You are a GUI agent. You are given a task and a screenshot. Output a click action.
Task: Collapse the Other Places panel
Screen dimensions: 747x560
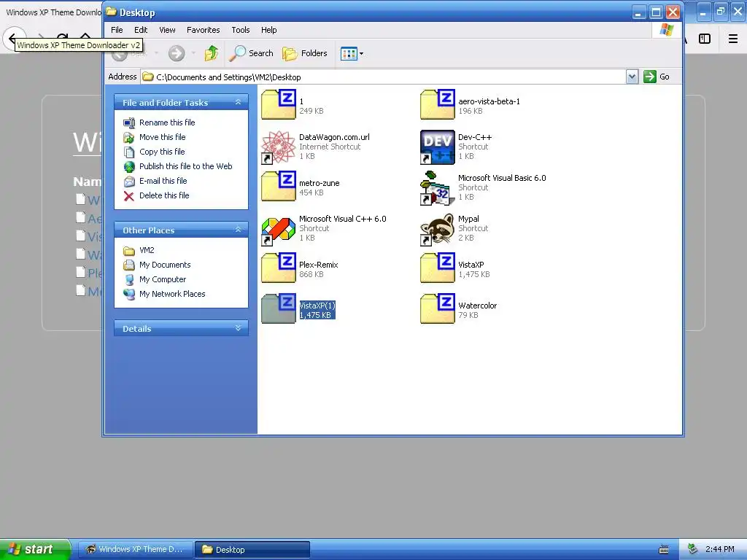[239, 230]
